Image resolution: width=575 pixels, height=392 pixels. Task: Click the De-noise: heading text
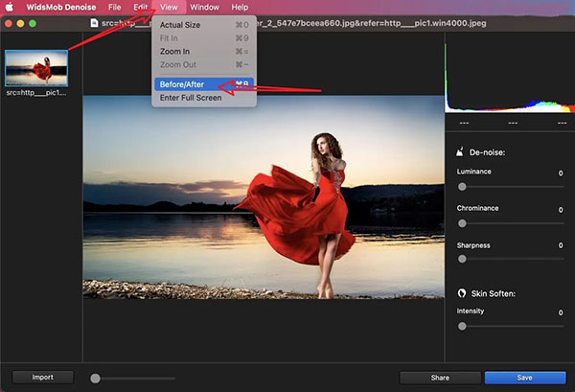point(488,152)
